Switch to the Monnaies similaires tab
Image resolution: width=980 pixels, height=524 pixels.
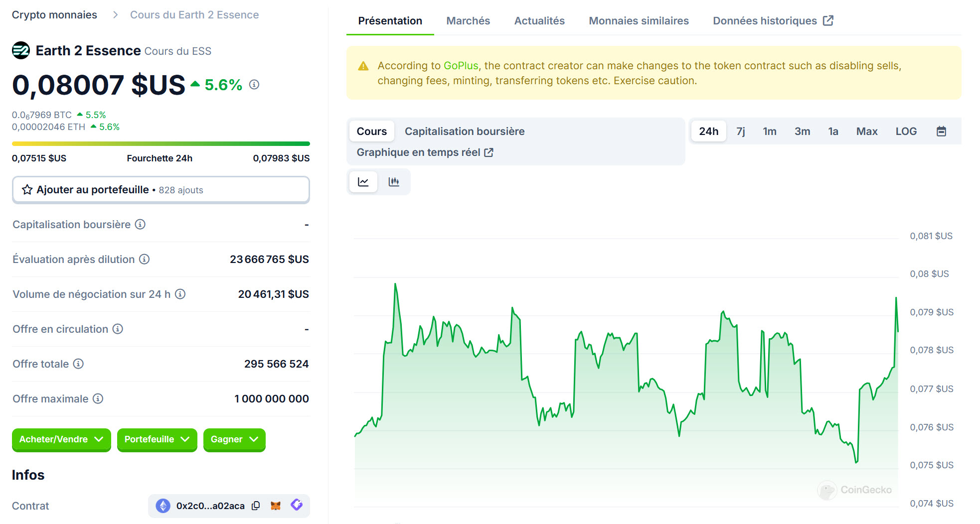click(x=639, y=21)
